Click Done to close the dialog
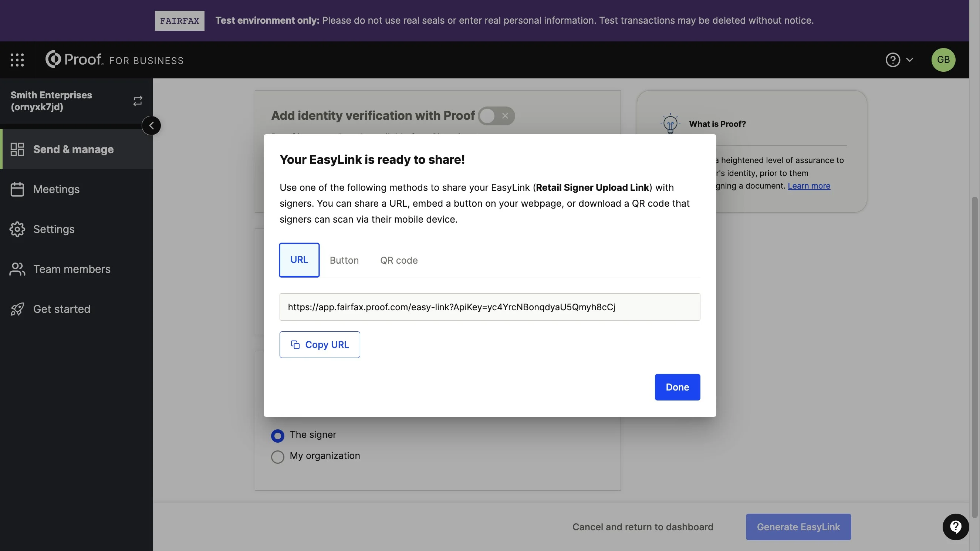Viewport: 980px width, 551px height. [677, 387]
